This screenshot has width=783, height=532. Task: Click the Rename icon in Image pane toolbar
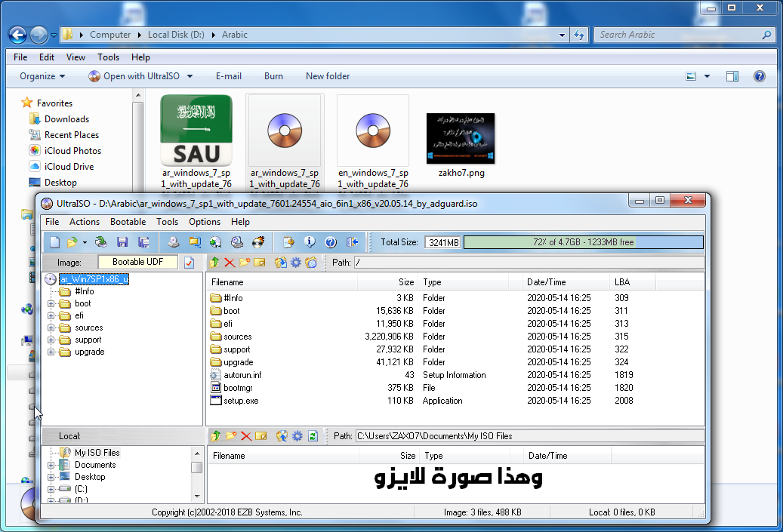pyautogui.click(x=260, y=262)
